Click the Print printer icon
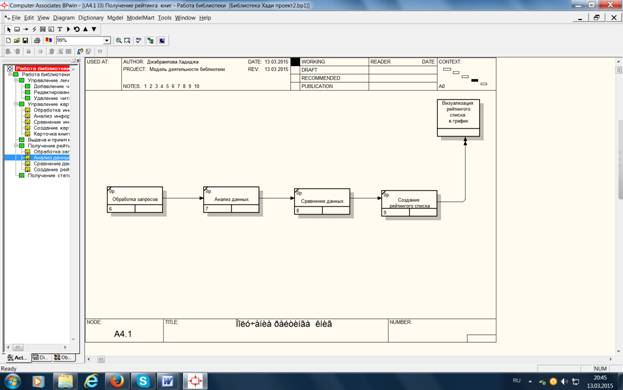The width and height of the screenshot is (623, 390). (x=37, y=41)
